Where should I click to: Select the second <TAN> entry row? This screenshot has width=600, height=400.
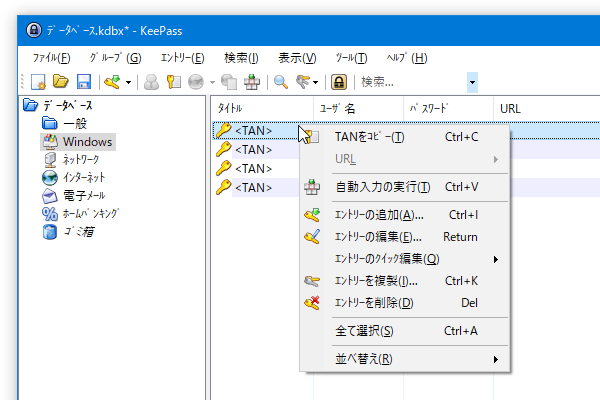tap(253, 150)
